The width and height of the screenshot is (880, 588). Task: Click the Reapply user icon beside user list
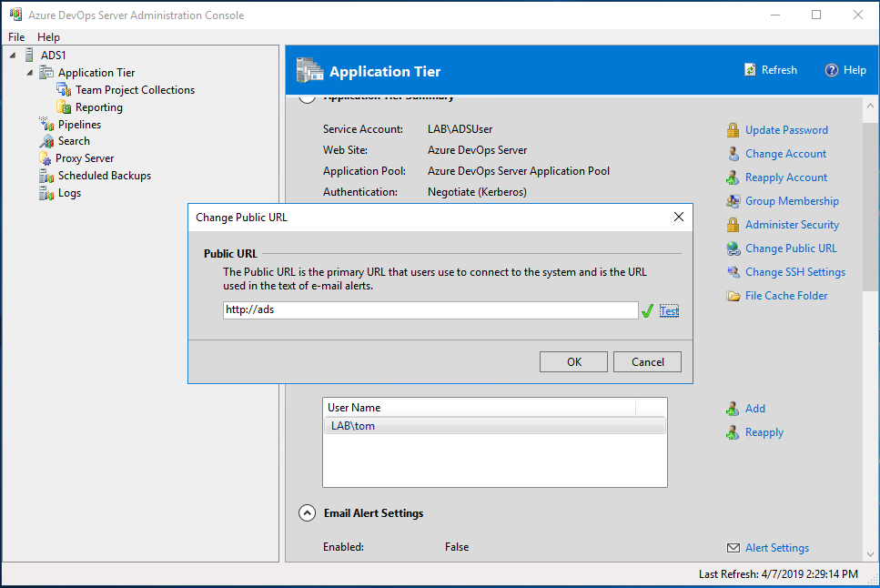click(x=733, y=432)
